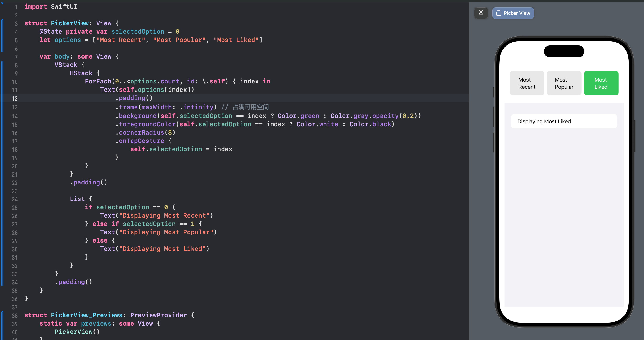Click Text(self.options[index]) on line 11

pos(147,90)
